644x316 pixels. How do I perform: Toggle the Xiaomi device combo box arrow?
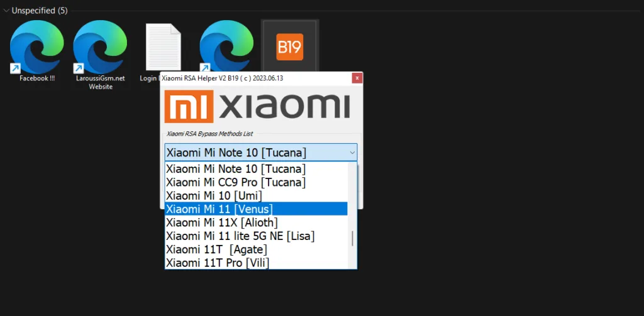[x=352, y=153]
